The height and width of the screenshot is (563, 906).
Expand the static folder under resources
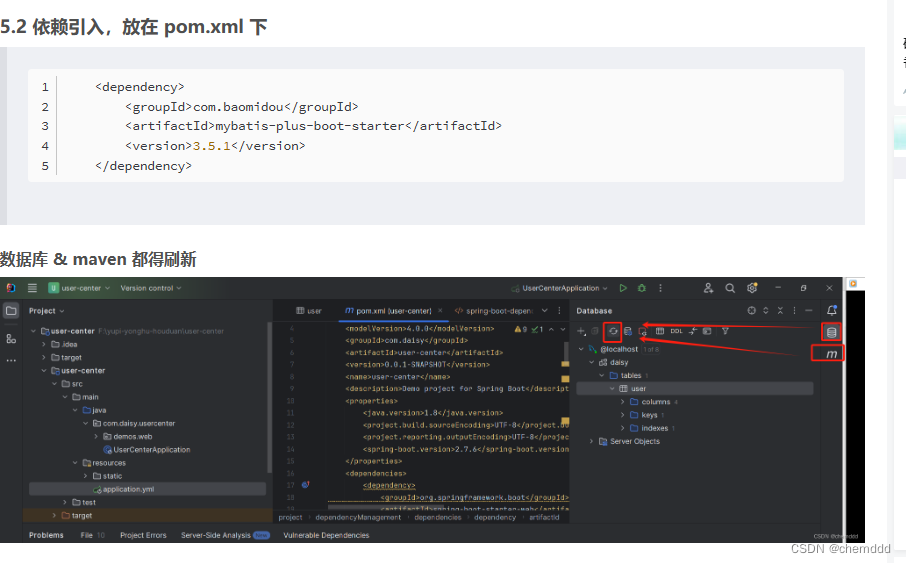(x=86, y=476)
